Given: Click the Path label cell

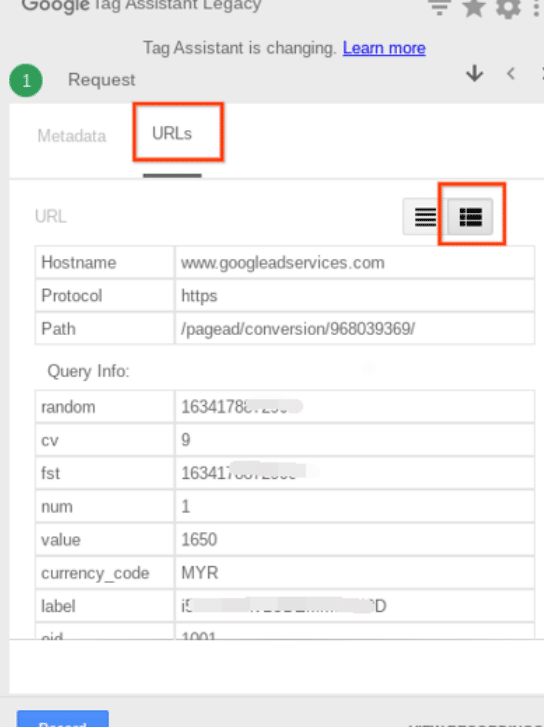Looking at the screenshot, I should [x=105, y=329].
